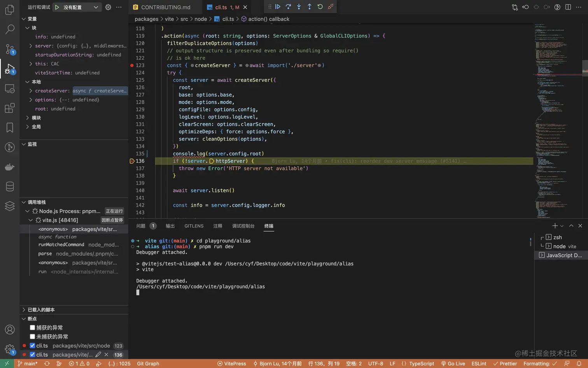Open launch.json with the gear icon
Viewport: 588px width, 368px height.
[108, 7]
